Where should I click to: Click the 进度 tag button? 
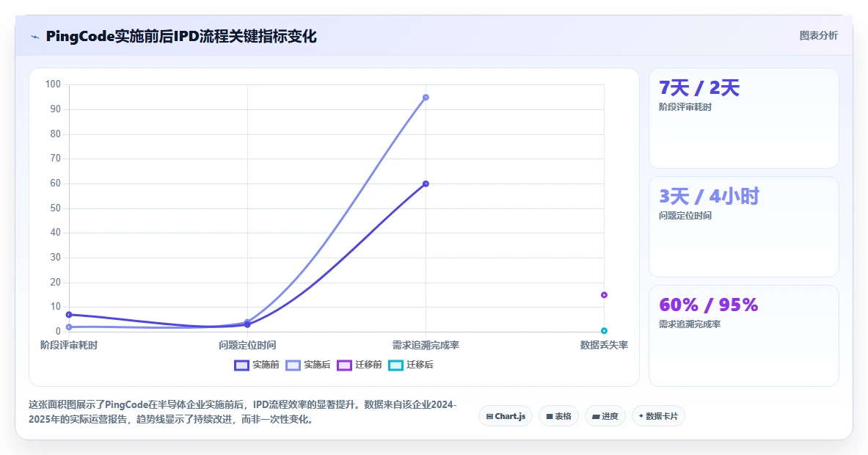pyautogui.click(x=605, y=416)
